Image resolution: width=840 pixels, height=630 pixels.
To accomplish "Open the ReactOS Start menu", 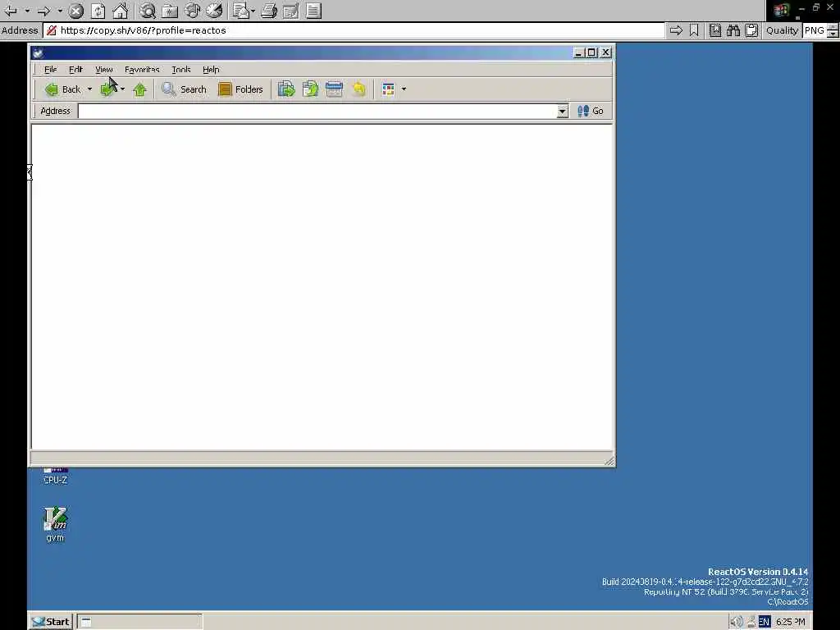I will (x=50, y=622).
